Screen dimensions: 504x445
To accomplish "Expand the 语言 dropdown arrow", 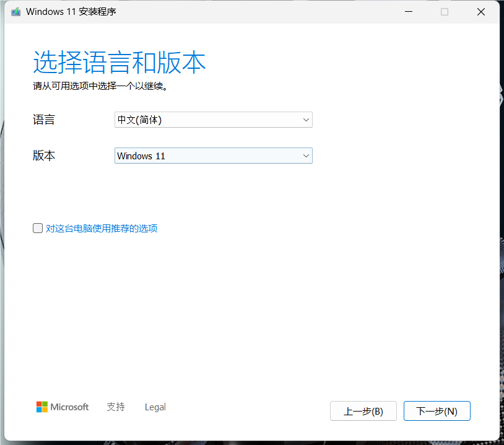I will tap(306, 120).
